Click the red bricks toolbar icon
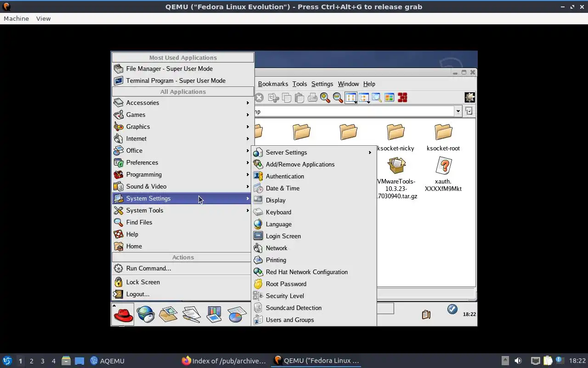The width and height of the screenshot is (588, 368). tap(402, 98)
